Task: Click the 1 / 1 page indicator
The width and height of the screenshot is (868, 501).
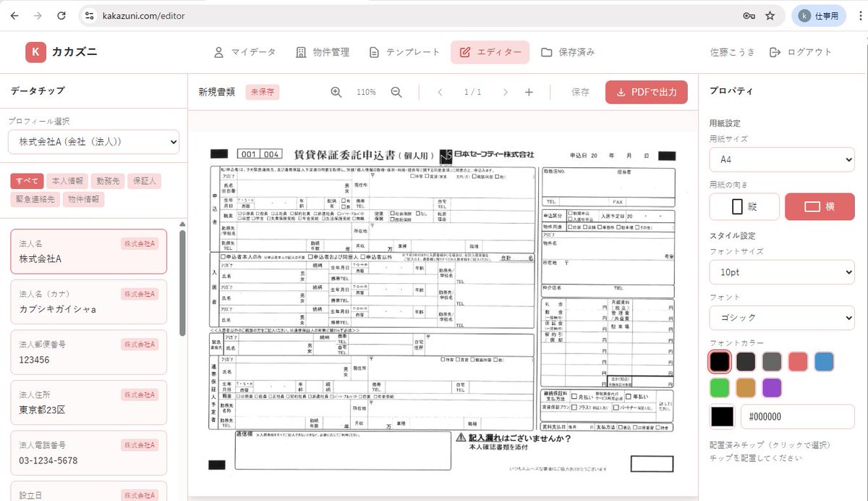Action: click(x=472, y=92)
